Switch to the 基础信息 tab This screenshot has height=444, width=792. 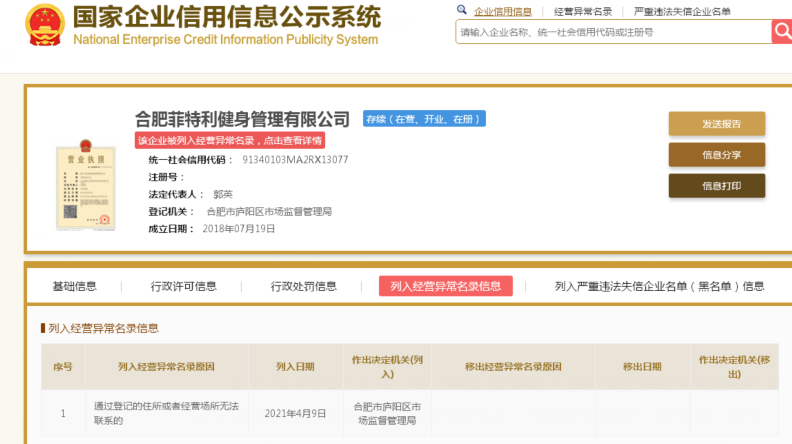[x=74, y=286]
